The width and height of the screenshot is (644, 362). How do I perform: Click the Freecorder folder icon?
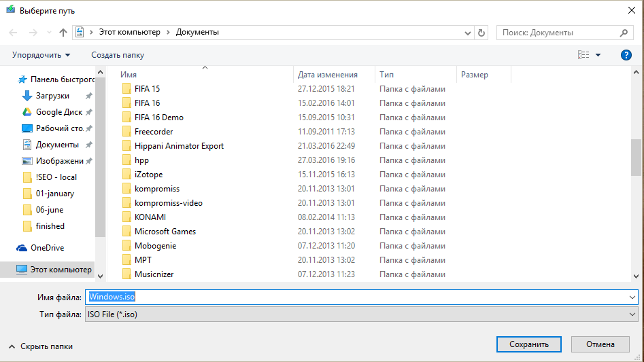point(126,132)
